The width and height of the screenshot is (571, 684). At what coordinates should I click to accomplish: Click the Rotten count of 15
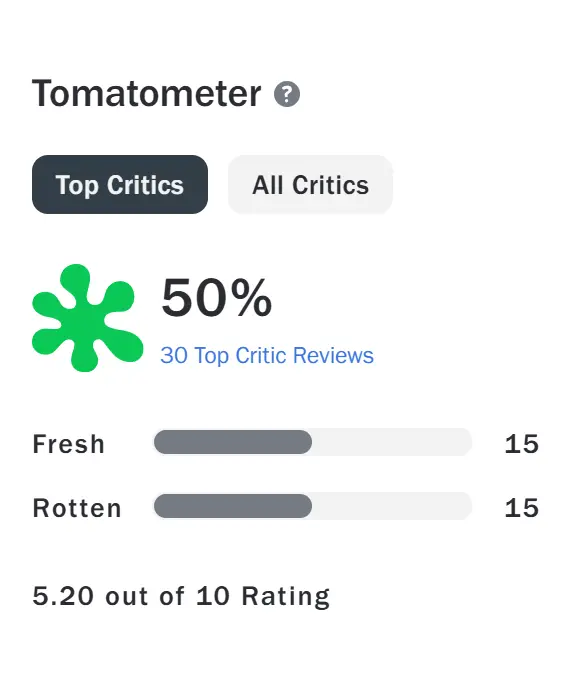tap(522, 508)
